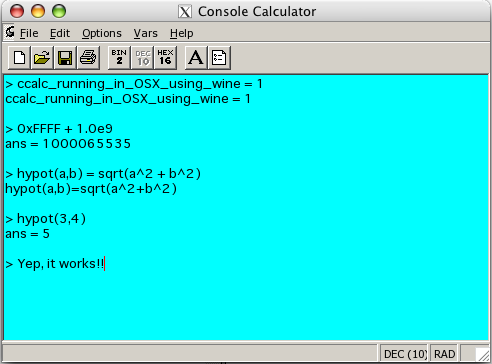Image resolution: width=492 pixels, height=364 pixels.
Task: Print using the printer toolbar icon
Action: pyautogui.click(x=88, y=58)
